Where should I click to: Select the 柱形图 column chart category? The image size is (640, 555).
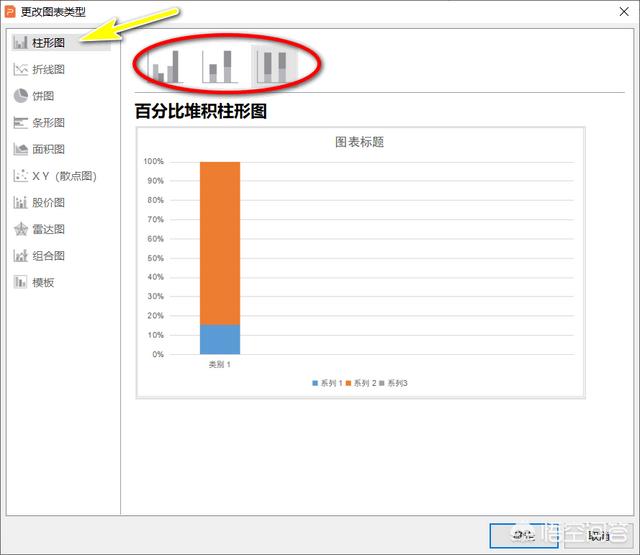coord(61,42)
